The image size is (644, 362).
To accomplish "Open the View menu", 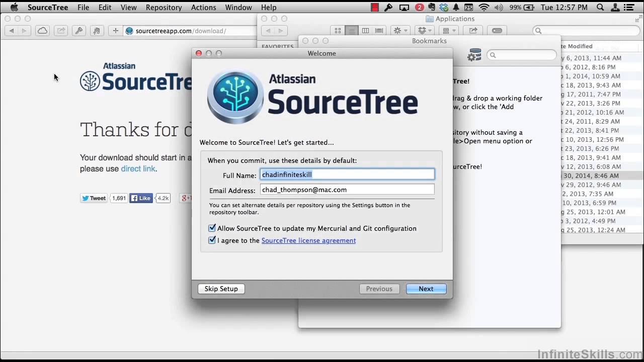I will (129, 8).
